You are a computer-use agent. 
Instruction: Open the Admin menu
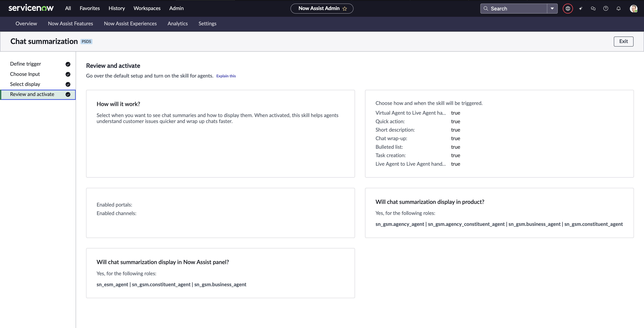(176, 8)
